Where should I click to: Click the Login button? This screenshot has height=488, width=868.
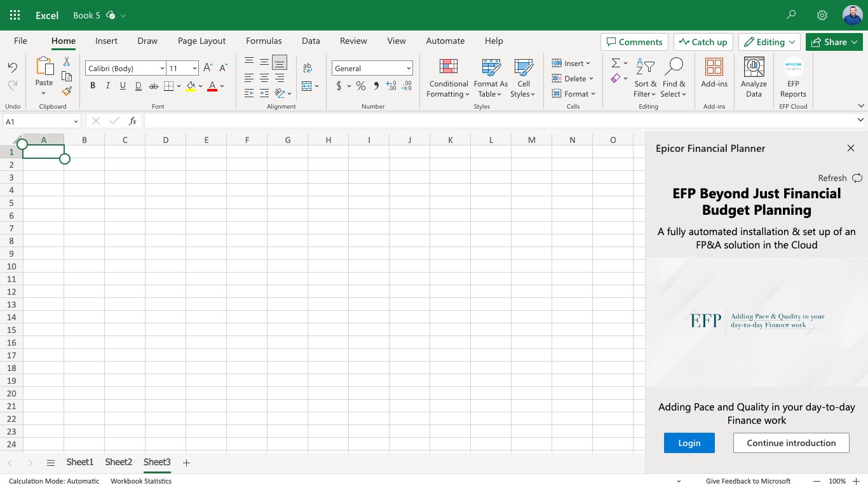tap(689, 443)
